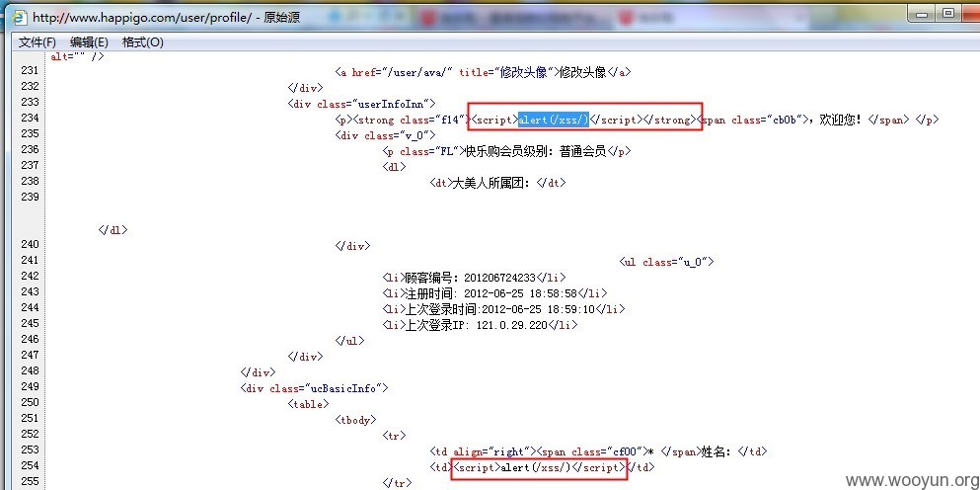
Task: Click the </ul> tag on line 246
Action: (x=349, y=341)
